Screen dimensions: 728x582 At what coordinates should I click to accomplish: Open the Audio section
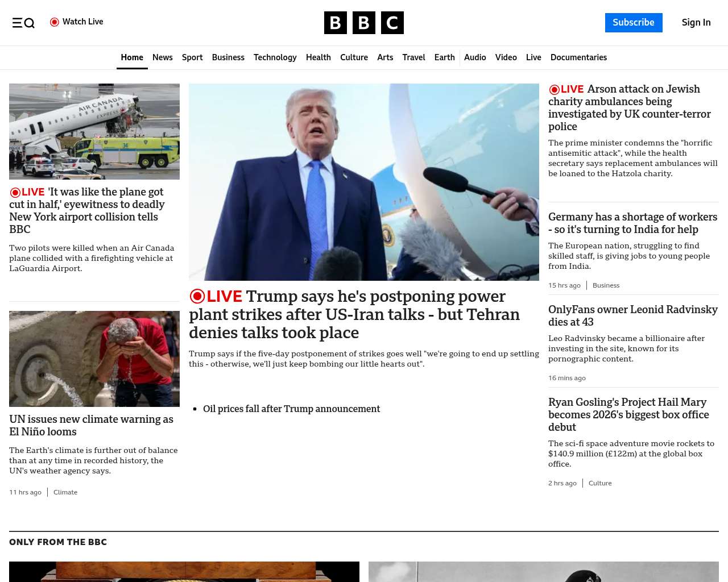point(475,57)
